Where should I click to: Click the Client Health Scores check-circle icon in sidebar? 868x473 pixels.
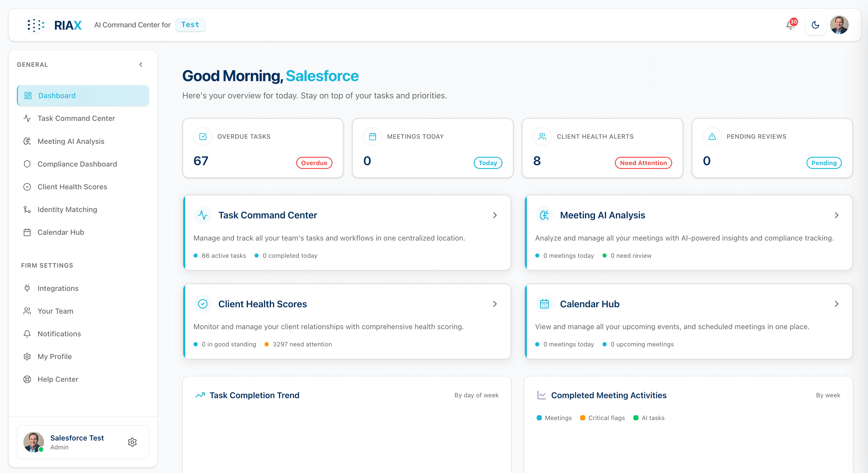click(27, 187)
